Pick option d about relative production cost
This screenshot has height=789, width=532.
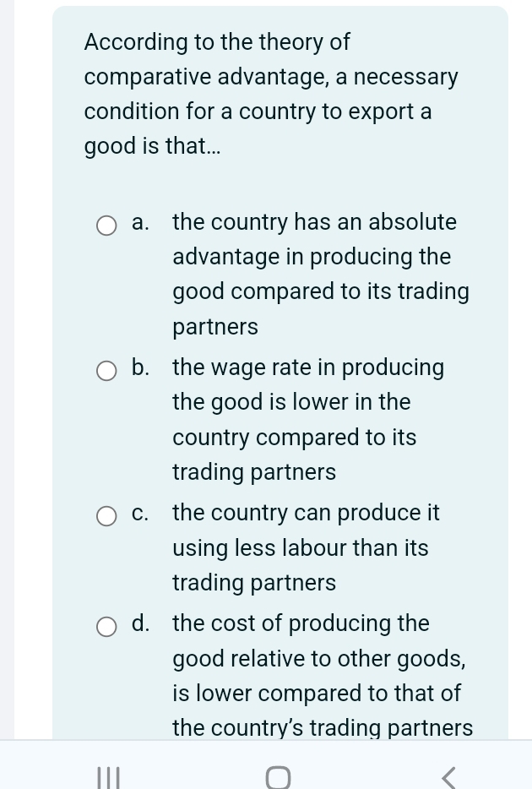coord(106,626)
